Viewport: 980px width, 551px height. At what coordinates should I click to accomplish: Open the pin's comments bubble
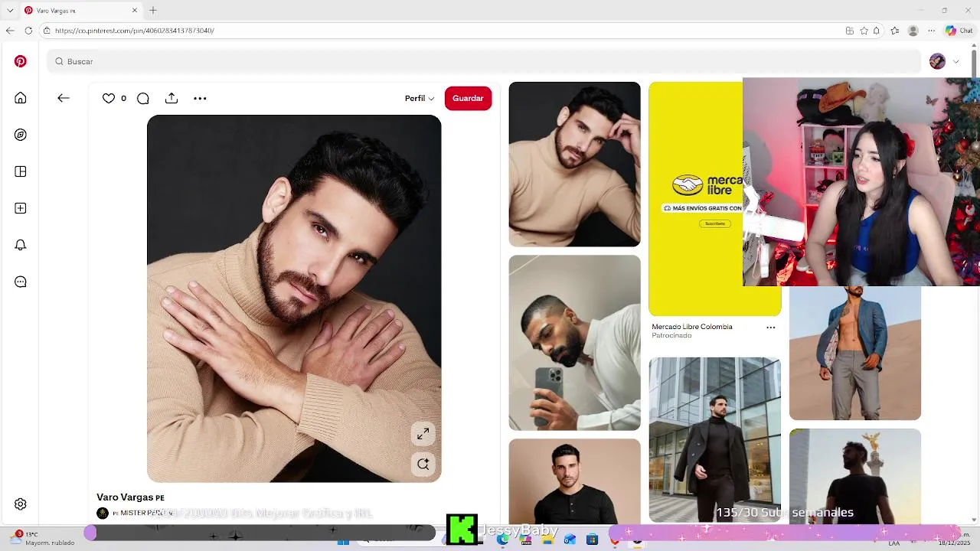[143, 98]
